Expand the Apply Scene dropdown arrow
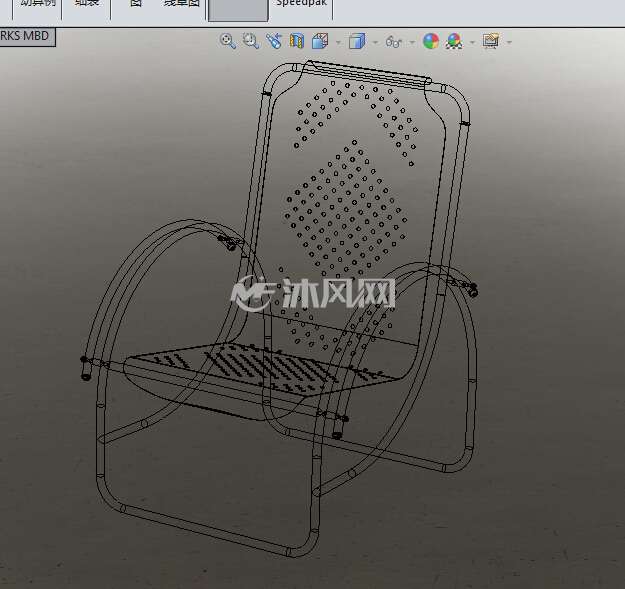Viewport: 625px width, 589px height. click(x=472, y=42)
